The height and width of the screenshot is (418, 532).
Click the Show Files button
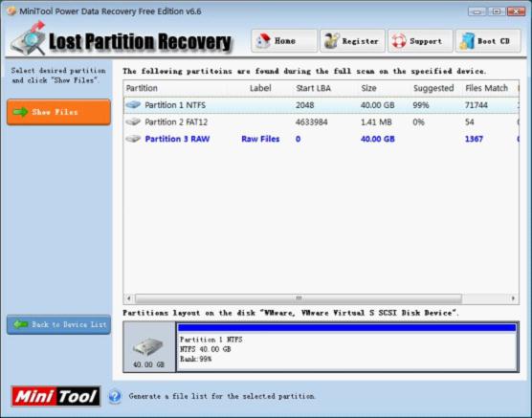pyautogui.click(x=58, y=112)
